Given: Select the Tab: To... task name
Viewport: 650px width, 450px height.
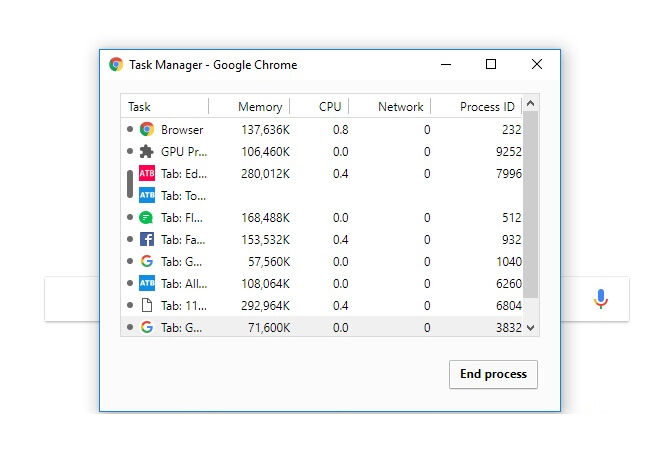Looking at the screenshot, I should (x=184, y=196).
